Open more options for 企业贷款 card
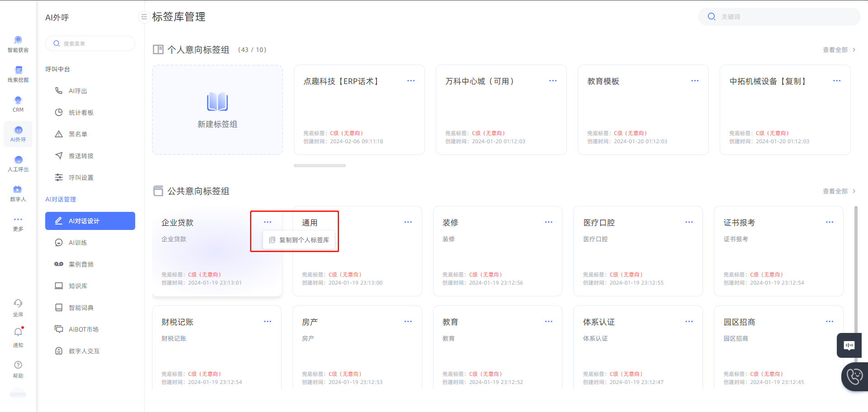Image resolution: width=868 pixels, height=412 pixels. 268,222
